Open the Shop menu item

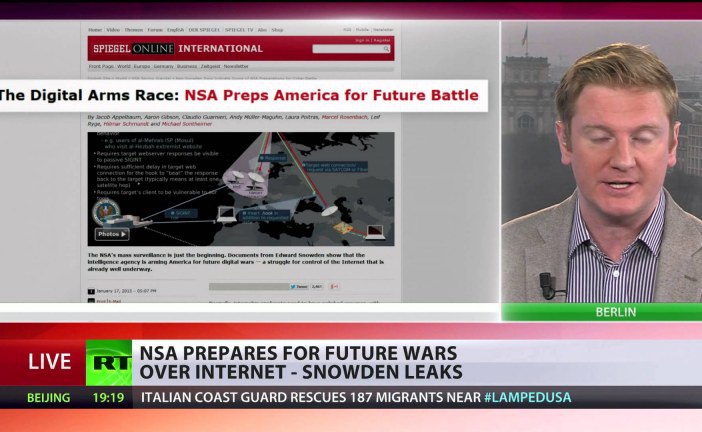click(x=277, y=30)
